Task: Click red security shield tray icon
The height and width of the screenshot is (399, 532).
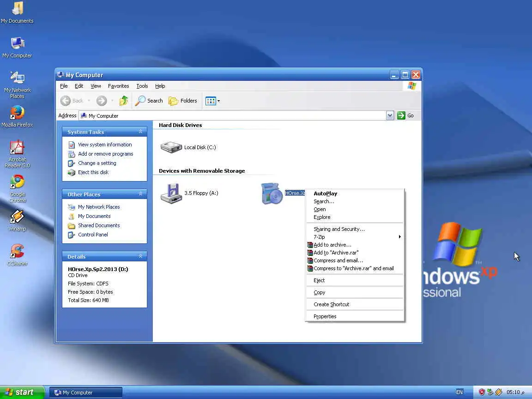Action: (x=482, y=392)
